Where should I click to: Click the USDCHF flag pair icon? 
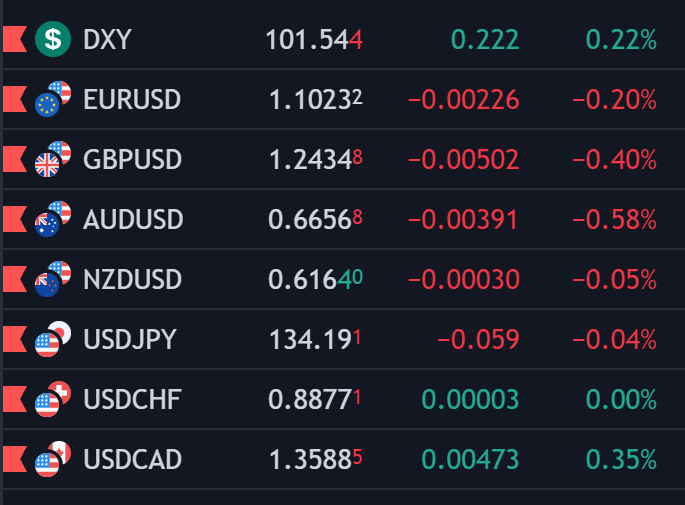pos(52,399)
